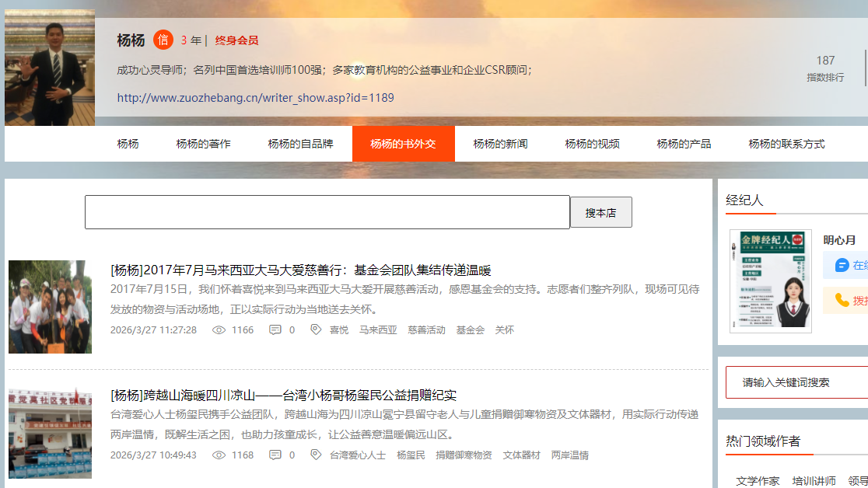Image resolution: width=868 pixels, height=488 pixels.
Task: Click the tag icon on first article
Action: 316,330
